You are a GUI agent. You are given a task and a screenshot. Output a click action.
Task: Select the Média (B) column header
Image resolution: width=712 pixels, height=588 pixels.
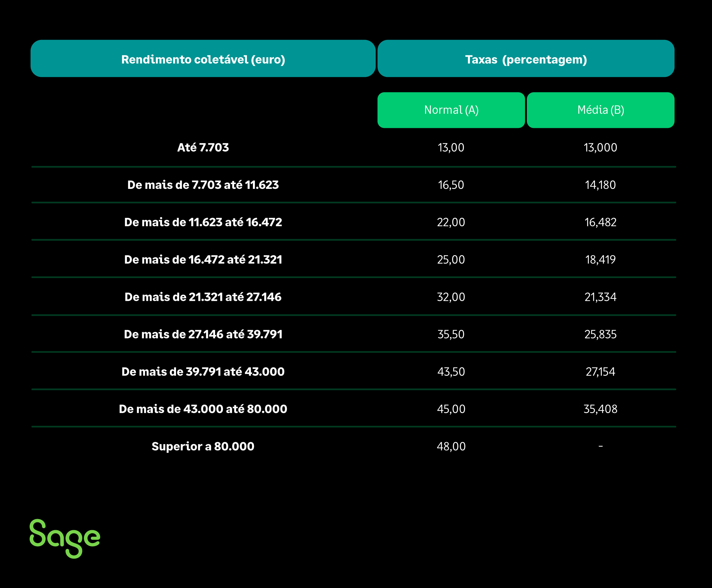click(x=600, y=110)
